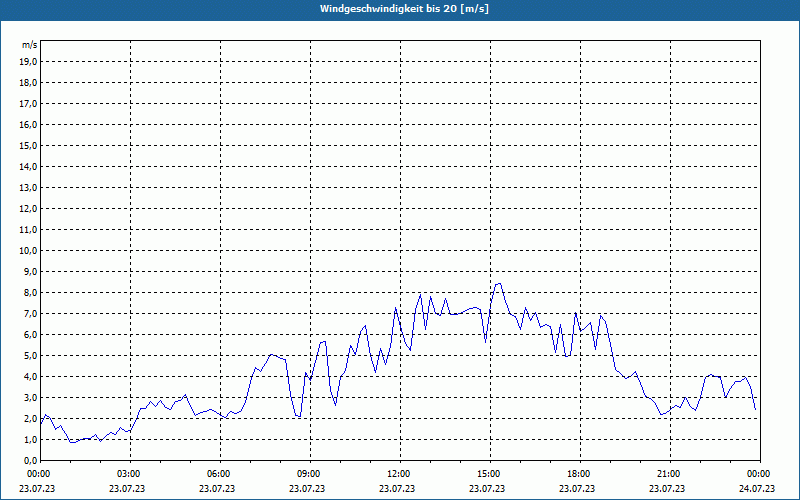
Task: Pick the 15,0 y-axis label
Action: pos(29,145)
